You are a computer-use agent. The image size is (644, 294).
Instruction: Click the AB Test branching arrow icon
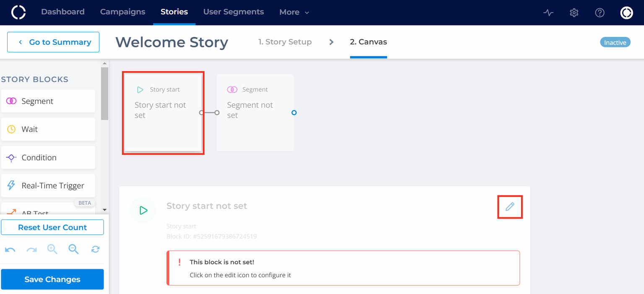pyautogui.click(x=11, y=213)
